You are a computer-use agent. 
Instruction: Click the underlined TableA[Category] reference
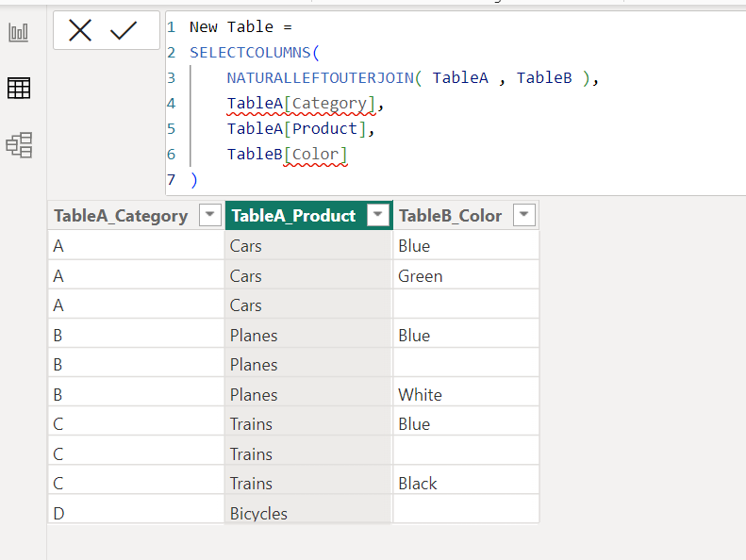[x=301, y=104]
